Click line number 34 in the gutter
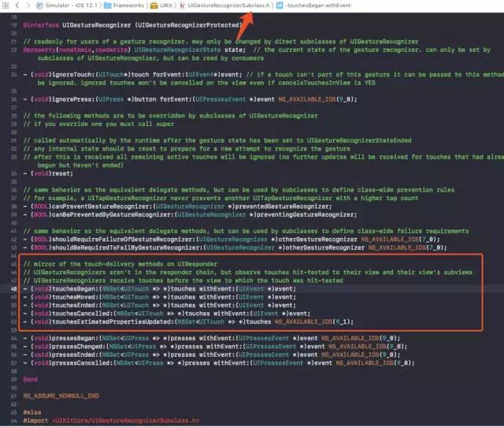Viewport: 504px width, 427px height. click(14, 173)
